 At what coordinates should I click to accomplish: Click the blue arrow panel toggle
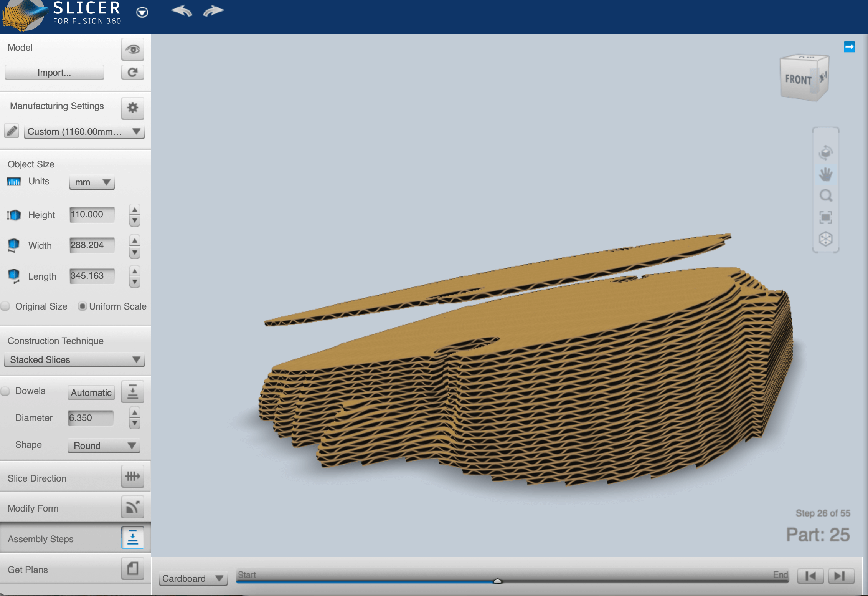coord(850,47)
